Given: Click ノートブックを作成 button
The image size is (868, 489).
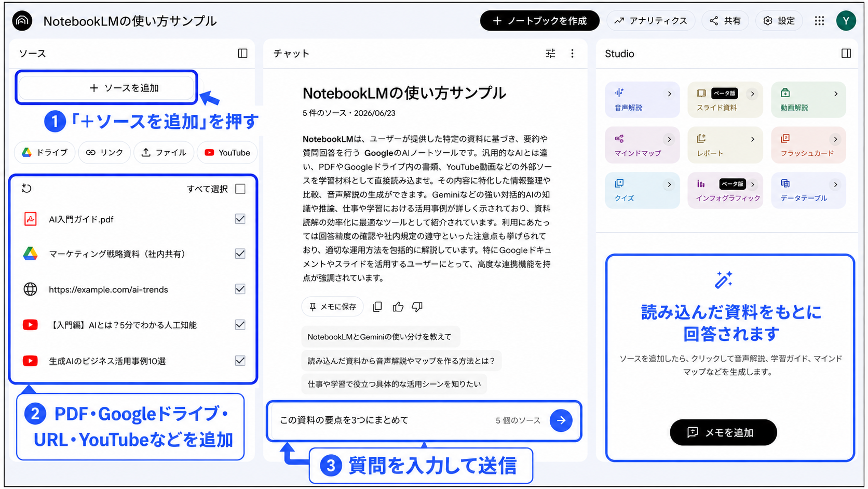Looking at the screenshot, I should point(539,21).
